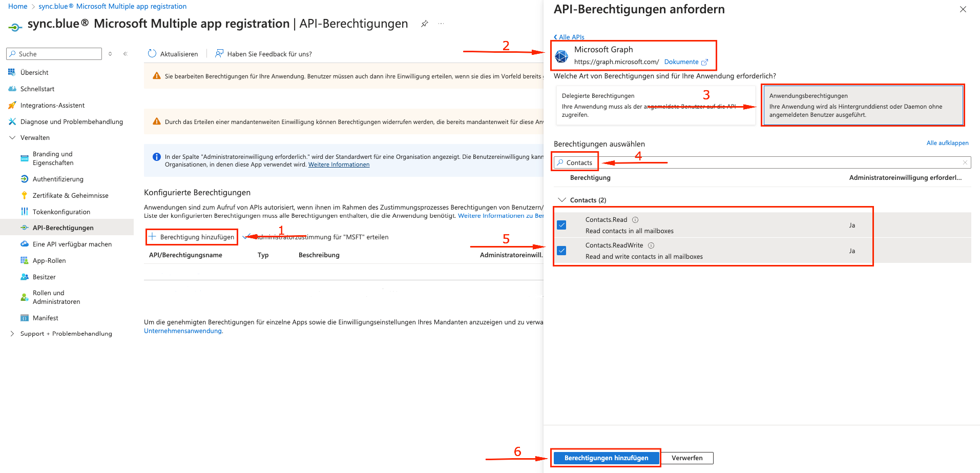Open the Unternehmensanwendung link
The image size is (980, 473).
pyautogui.click(x=183, y=331)
